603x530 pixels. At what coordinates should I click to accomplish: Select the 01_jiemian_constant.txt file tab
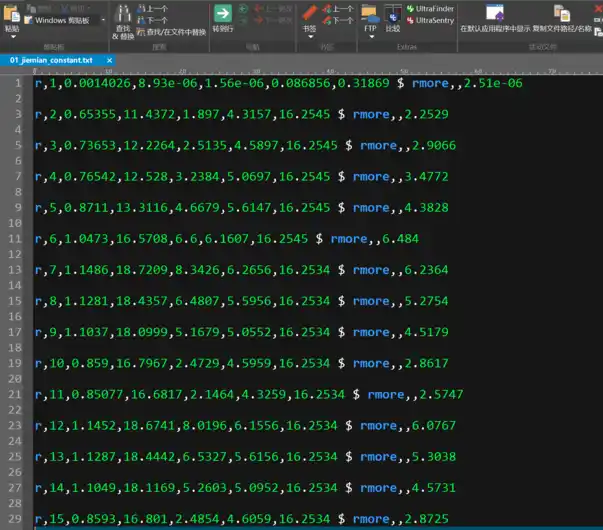(51, 60)
